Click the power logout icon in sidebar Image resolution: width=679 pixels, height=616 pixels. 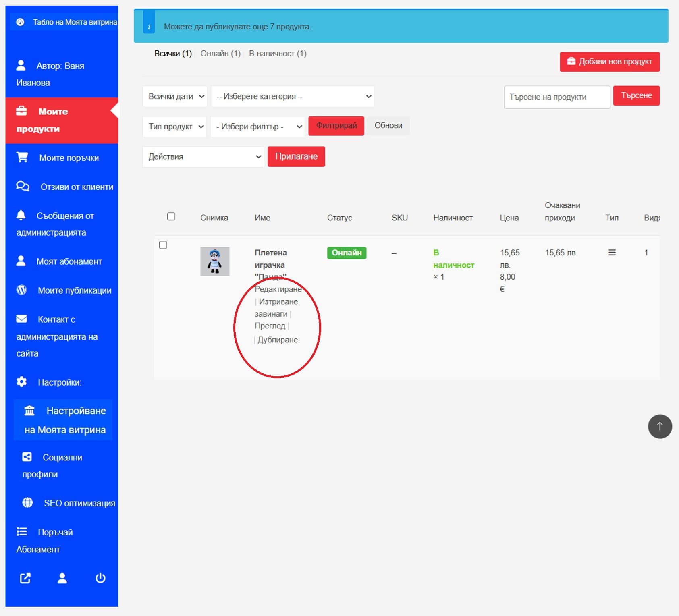[x=100, y=578]
